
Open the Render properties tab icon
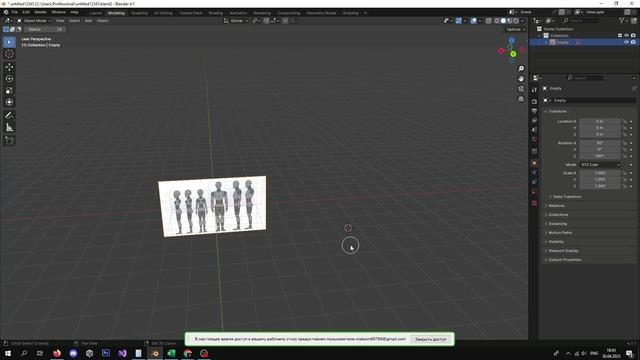(x=534, y=101)
